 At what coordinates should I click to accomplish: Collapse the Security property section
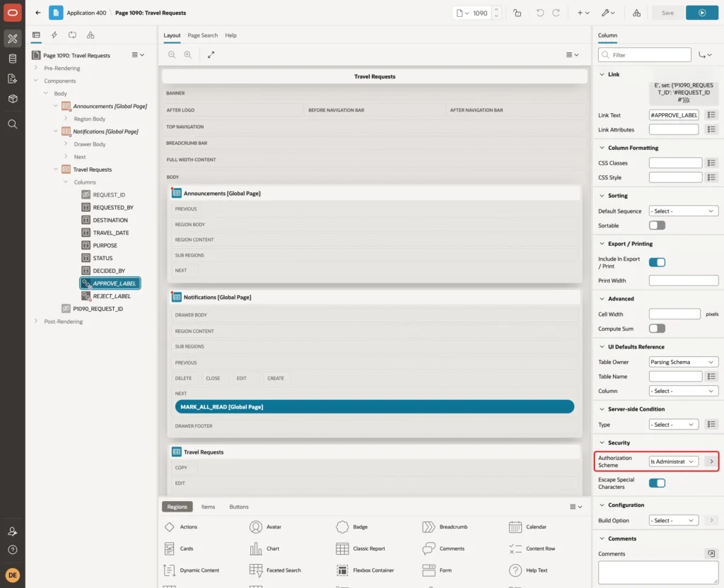602,442
